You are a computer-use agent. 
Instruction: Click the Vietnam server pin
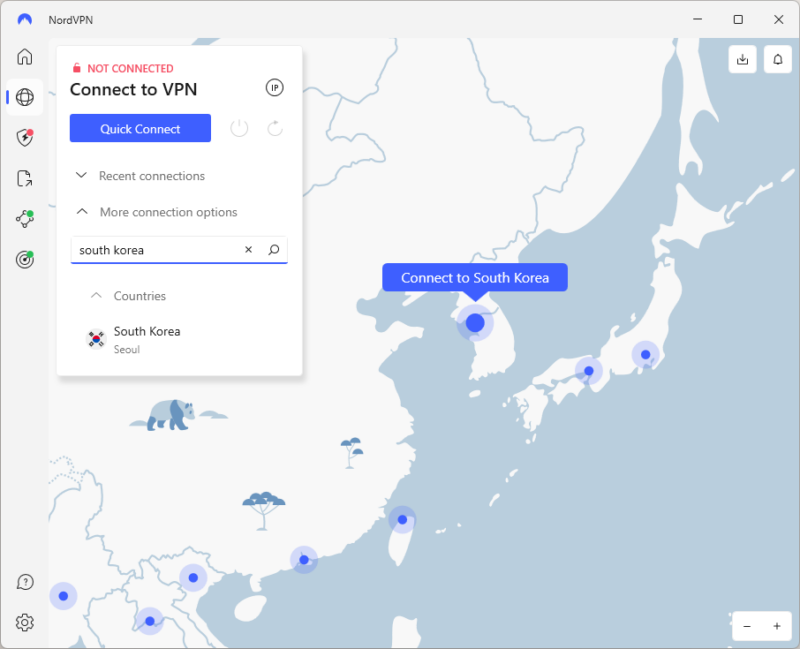tap(193, 578)
